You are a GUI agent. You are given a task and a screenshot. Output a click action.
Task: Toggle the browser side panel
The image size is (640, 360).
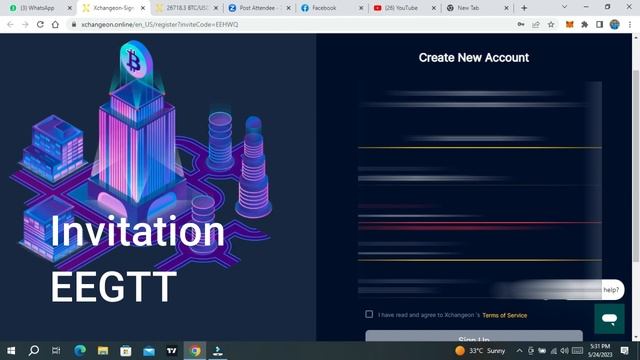[x=600, y=24]
